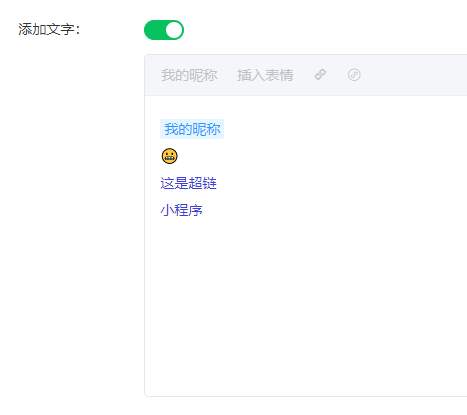Add a mini program with the circular icon
The width and height of the screenshot is (467, 415).
[x=354, y=75]
